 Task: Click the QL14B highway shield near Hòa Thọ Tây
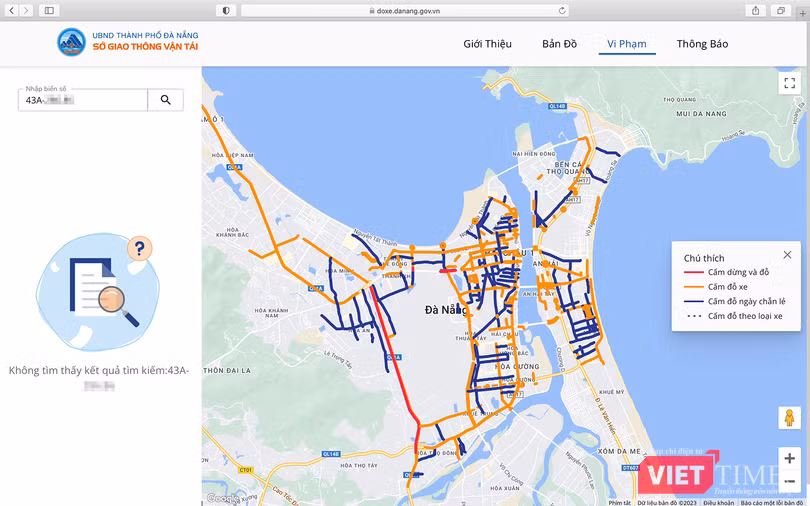[331, 454]
